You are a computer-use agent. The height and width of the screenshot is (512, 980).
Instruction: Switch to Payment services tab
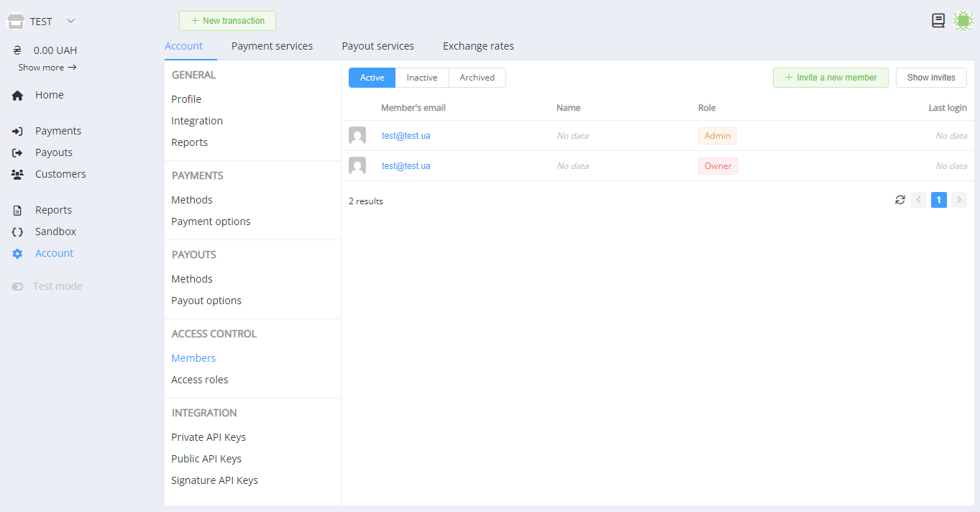point(272,46)
